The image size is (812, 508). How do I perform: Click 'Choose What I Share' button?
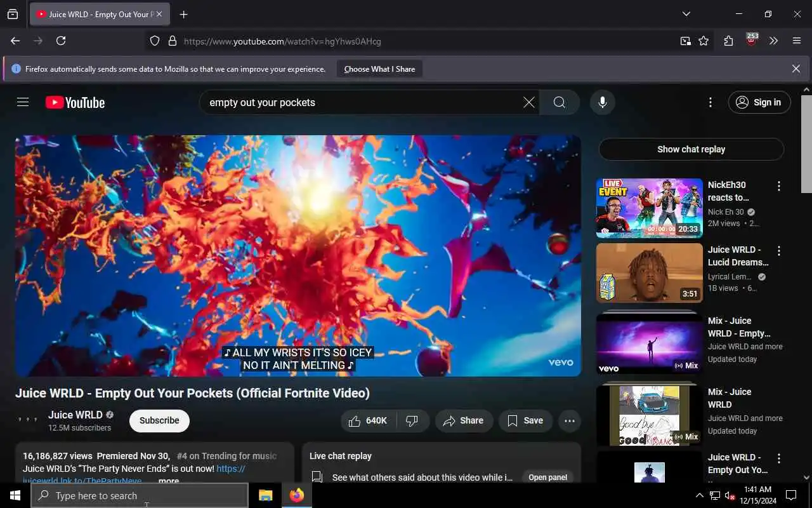coord(379,69)
